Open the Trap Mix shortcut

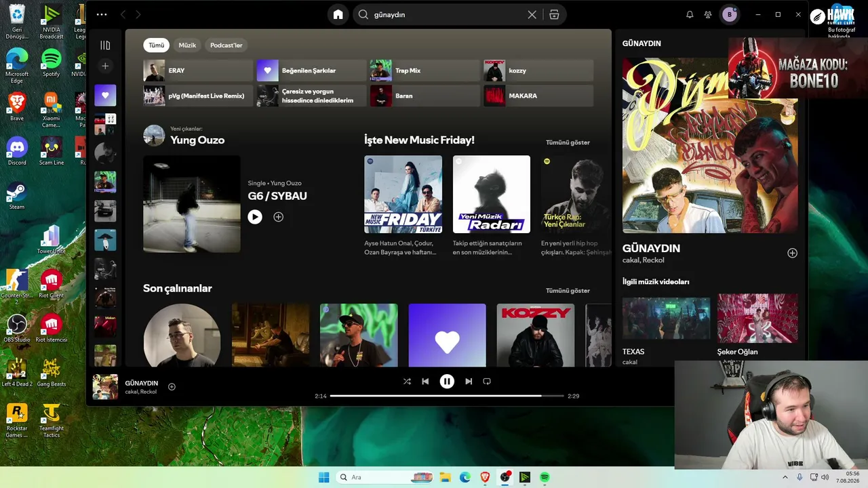(425, 70)
